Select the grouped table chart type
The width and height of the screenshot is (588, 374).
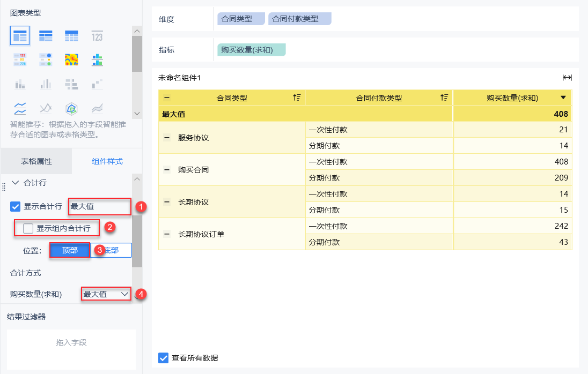20,36
